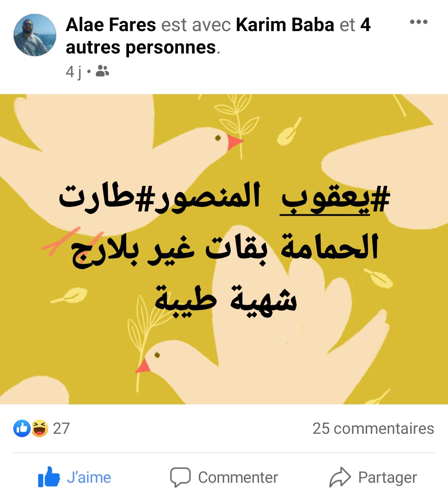Click the friends audience privacy icon

coord(102,71)
